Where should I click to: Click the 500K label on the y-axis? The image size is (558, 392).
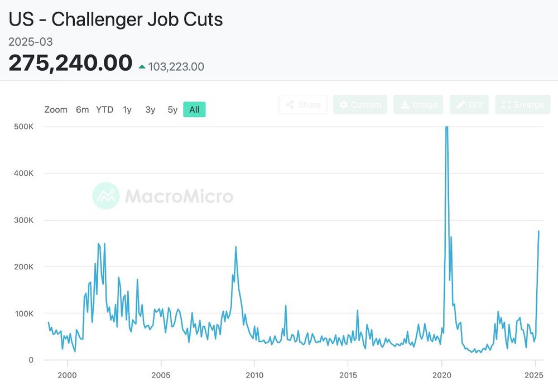tap(23, 127)
